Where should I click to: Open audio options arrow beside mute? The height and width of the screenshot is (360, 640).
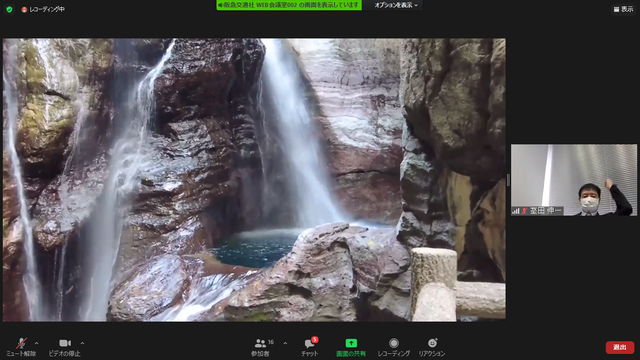pyautogui.click(x=36, y=343)
